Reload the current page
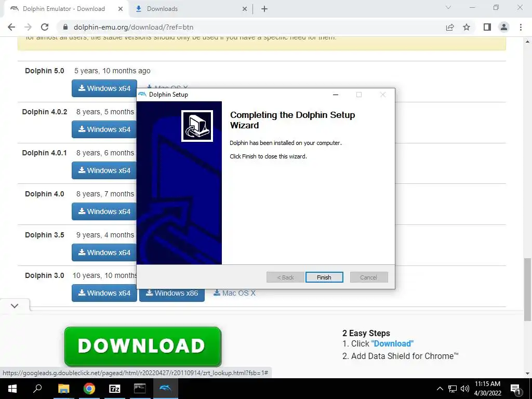Viewport: 532px width, 399px height. 45,27
